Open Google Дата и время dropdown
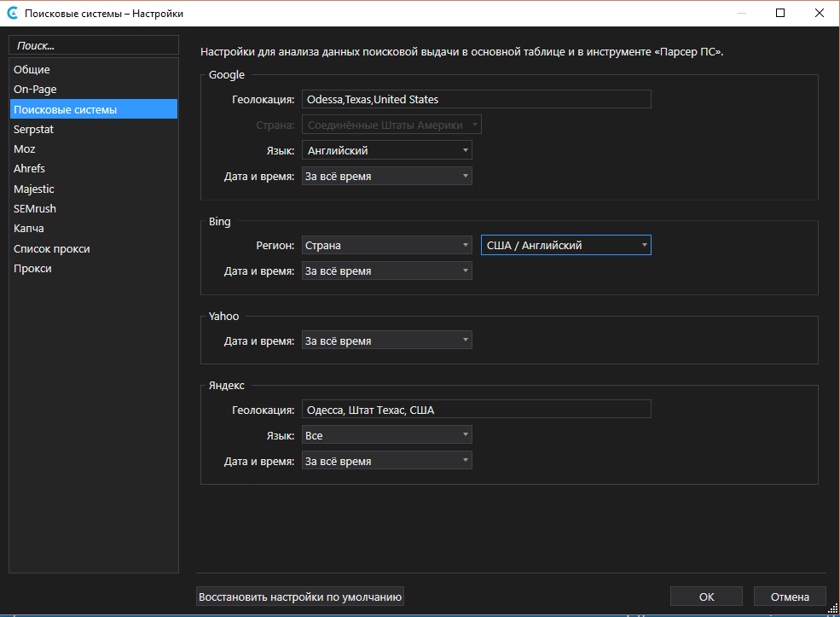Screen dimensions: 840x617 coord(386,176)
